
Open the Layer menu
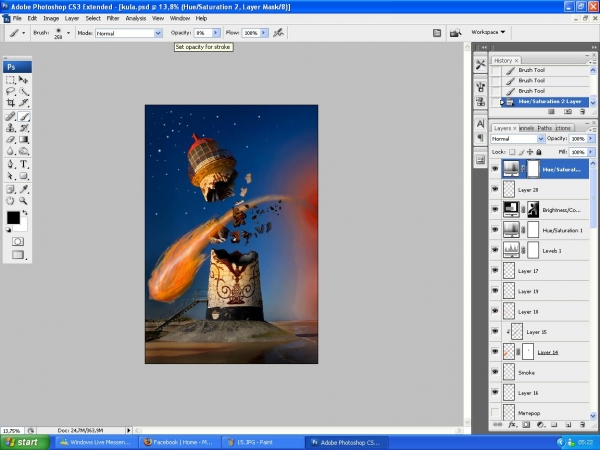[72, 18]
